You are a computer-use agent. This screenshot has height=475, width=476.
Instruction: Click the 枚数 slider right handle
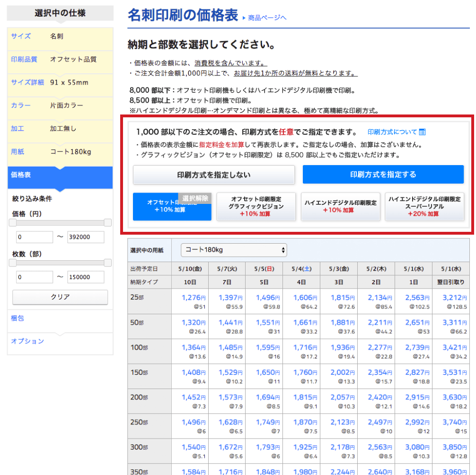coord(107,263)
